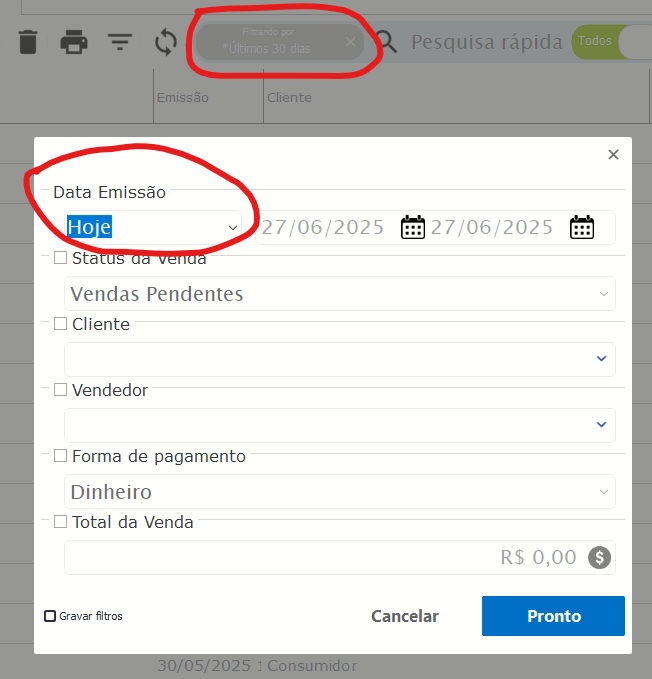This screenshot has height=679, width=652.
Task: Enable the Status da Venda checkbox
Action: (x=60, y=258)
